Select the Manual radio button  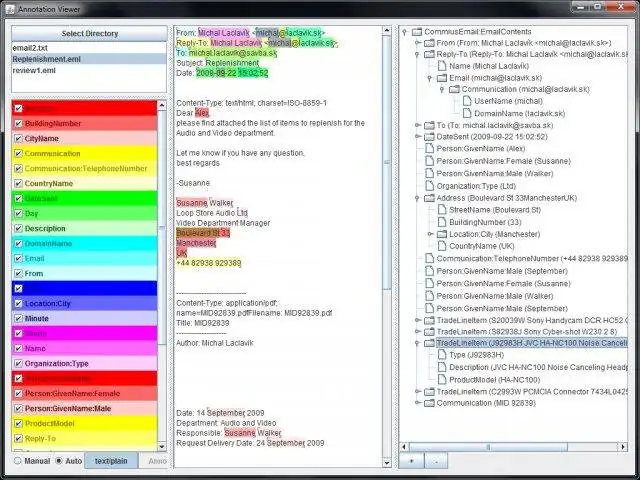point(17,461)
